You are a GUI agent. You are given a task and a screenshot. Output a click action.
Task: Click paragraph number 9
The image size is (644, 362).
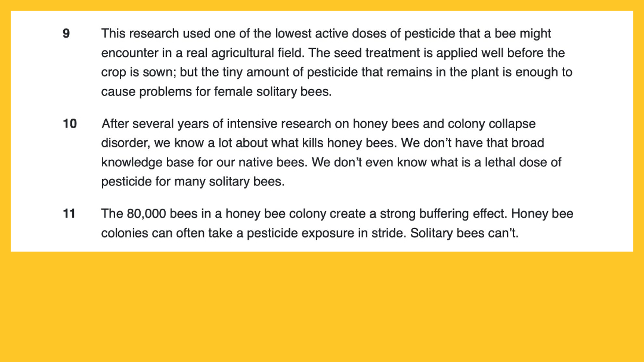coord(66,34)
